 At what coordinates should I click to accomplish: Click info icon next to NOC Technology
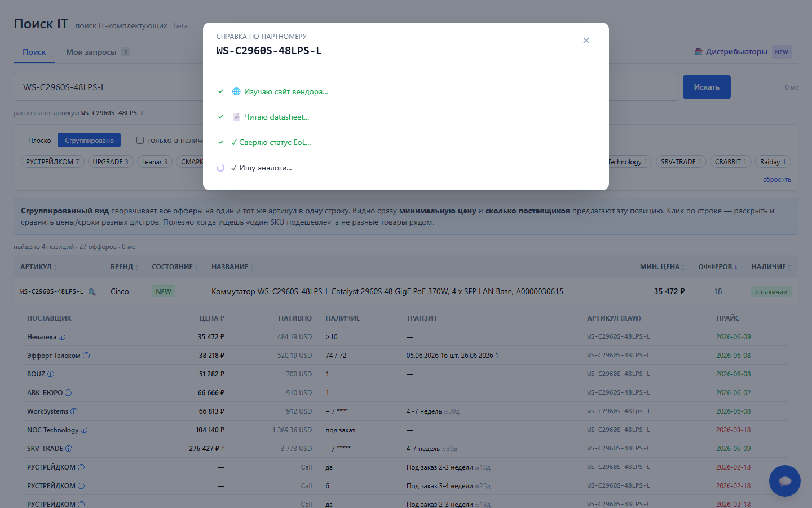pyautogui.click(x=84, y=430)
